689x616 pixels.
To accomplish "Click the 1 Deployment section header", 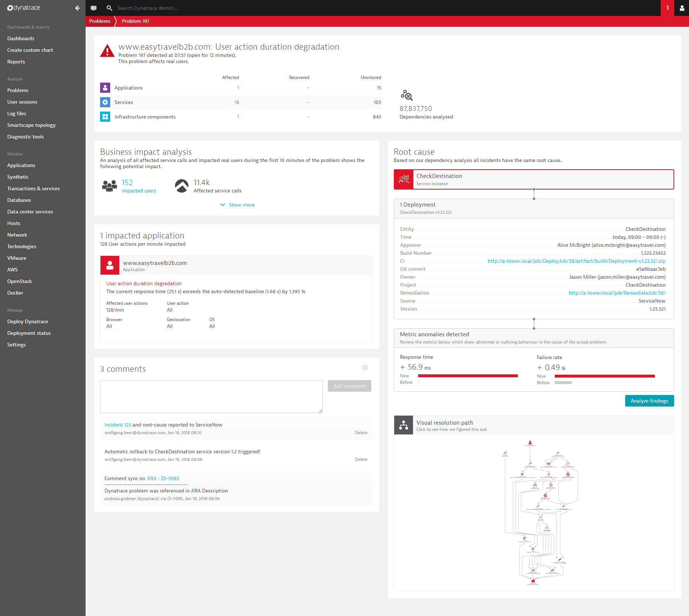I will click(534, 208).
